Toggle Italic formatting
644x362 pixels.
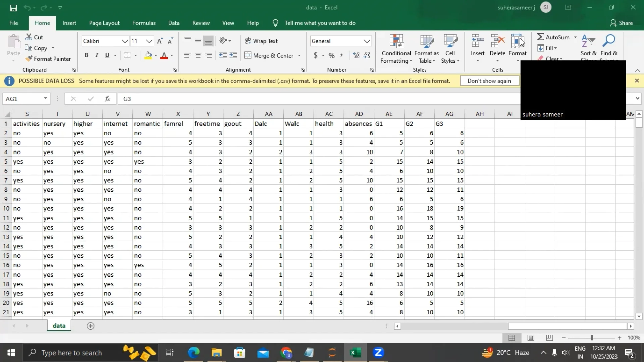(97, 55)
